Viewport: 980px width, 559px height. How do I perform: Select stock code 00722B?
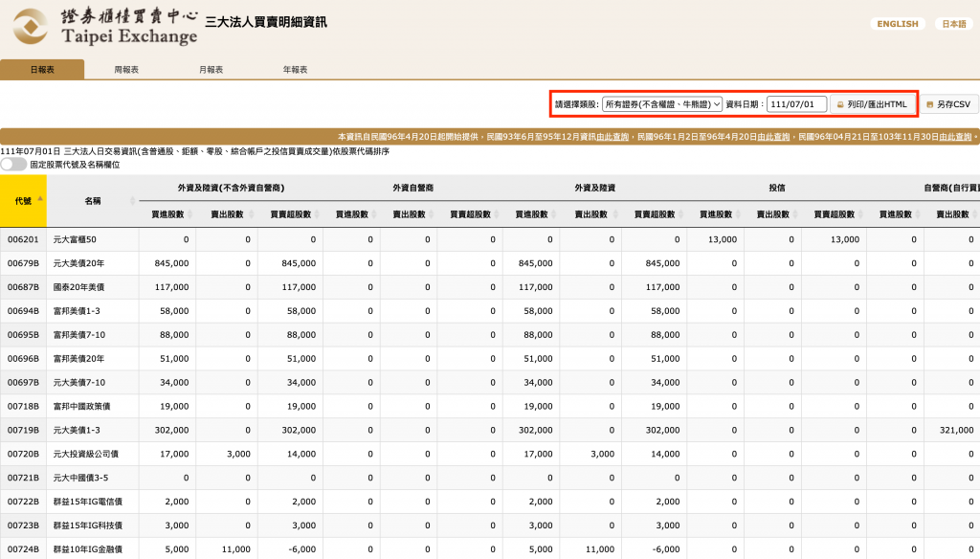click(x=23, y=502)
